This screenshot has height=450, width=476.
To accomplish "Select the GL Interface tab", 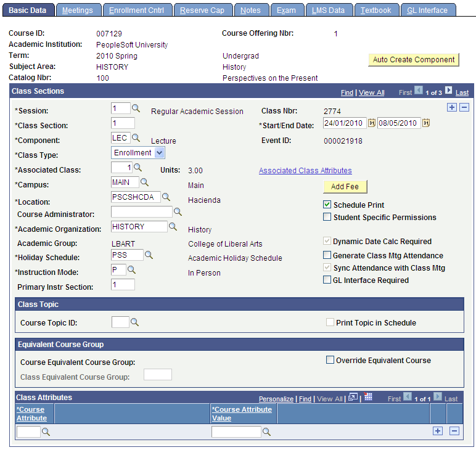I will pos(427,10).
